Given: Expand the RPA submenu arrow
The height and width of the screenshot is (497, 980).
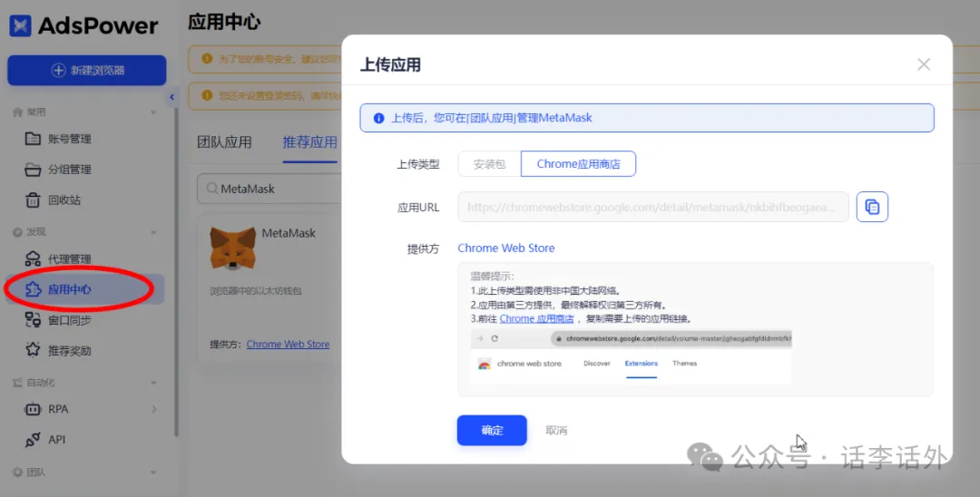Looking at the screenshot, I should coord(153,409).
